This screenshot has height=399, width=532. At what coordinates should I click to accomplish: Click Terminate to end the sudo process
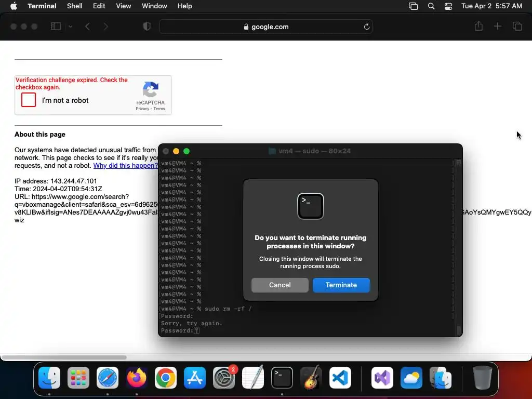(x=341, y=285)
